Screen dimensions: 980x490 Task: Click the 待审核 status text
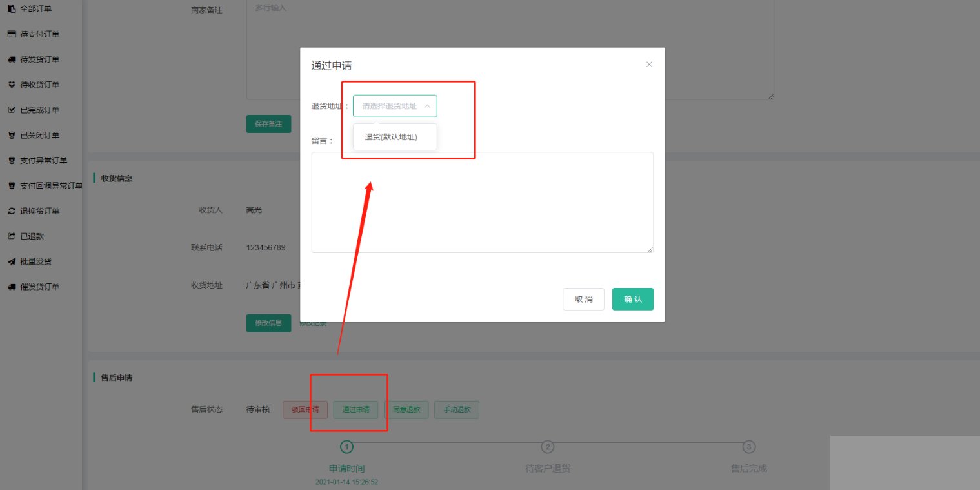(x=258, y=409)
